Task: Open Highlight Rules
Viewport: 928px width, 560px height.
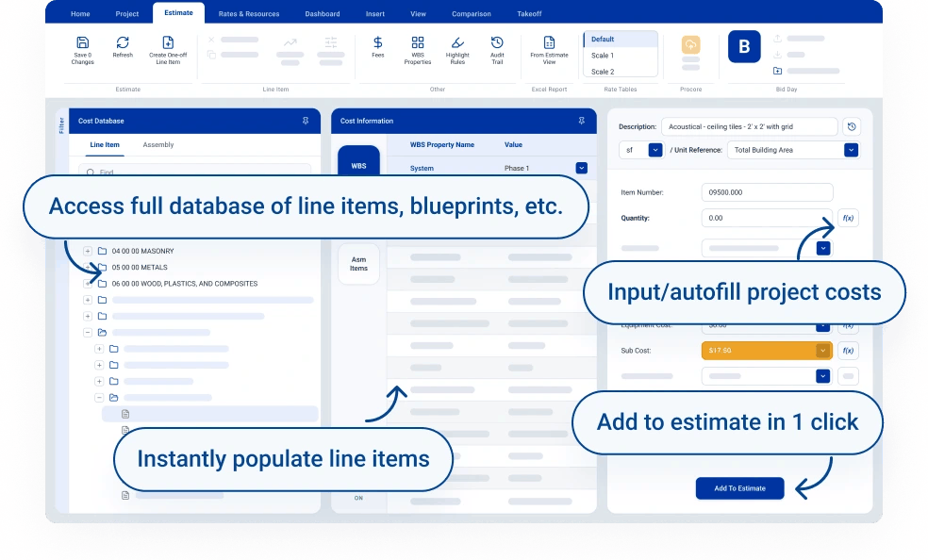Action: coord(457,42)
